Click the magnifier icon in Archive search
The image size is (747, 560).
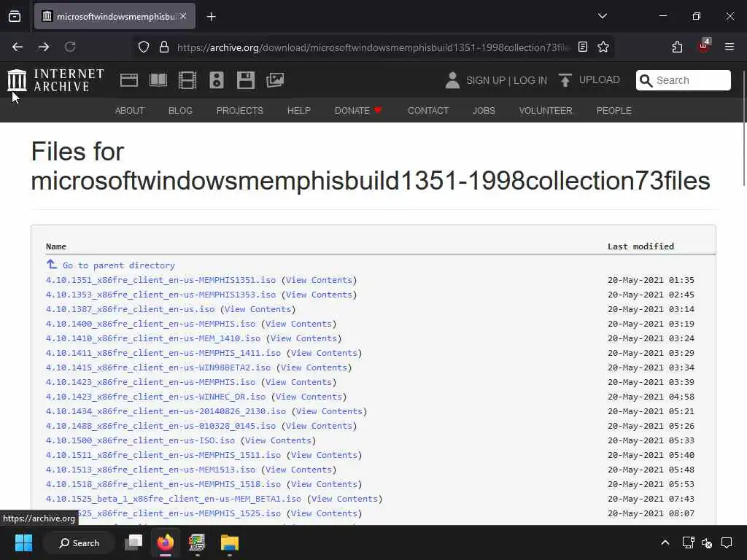pos(646,80)
